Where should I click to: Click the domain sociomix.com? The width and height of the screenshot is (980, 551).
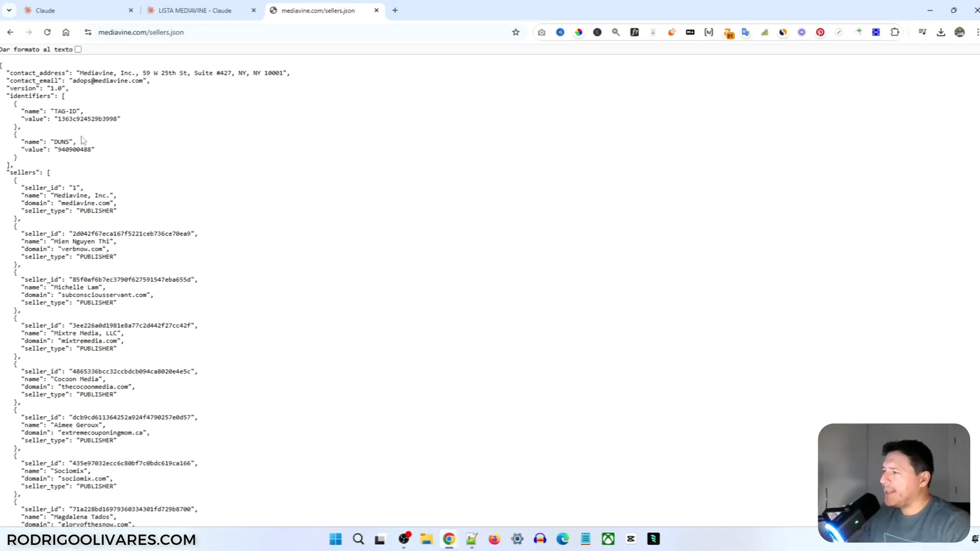point(85,479)
